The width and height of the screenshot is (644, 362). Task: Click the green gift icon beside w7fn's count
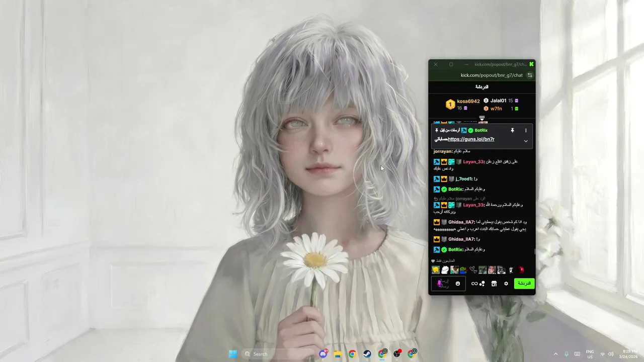516,109
